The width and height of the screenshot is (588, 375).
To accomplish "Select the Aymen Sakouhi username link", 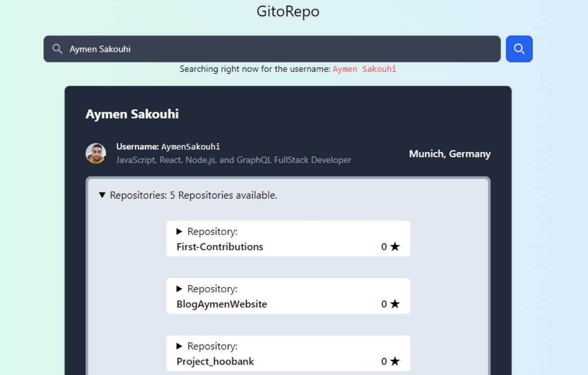I will tap(190, 146).
